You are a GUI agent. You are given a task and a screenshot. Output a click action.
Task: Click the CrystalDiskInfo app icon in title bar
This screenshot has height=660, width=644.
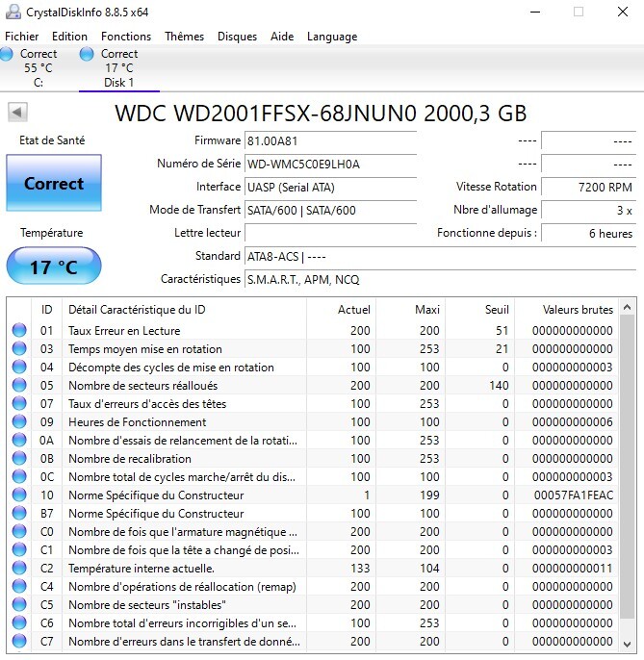coord(11,12)
